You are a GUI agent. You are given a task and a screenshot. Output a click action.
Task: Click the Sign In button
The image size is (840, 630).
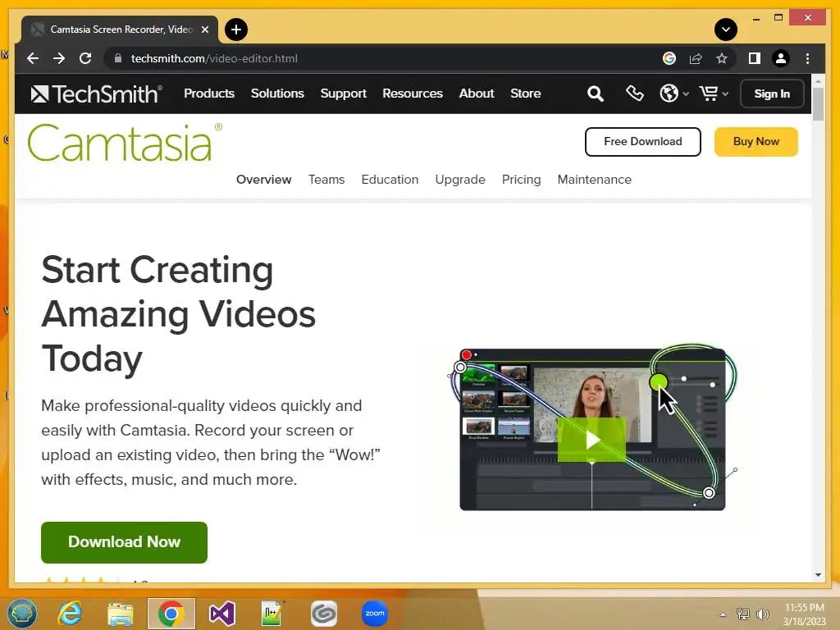pos(771,94)
